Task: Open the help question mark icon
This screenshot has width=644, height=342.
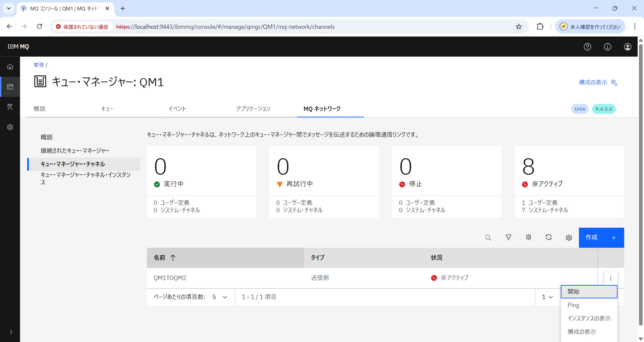Action: [x=587, y=47]
